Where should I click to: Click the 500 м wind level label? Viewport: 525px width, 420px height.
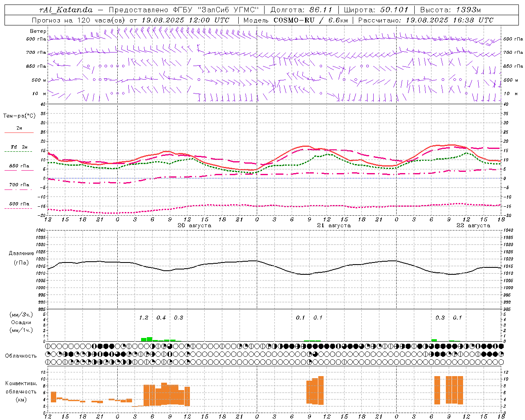click(x=39, y=80)
